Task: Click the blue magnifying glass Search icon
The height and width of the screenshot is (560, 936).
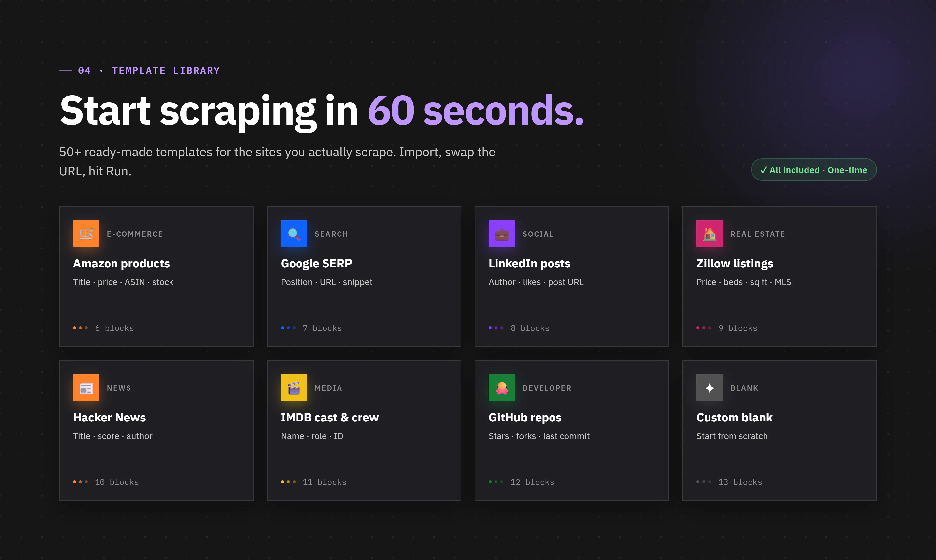Action: 294,234
